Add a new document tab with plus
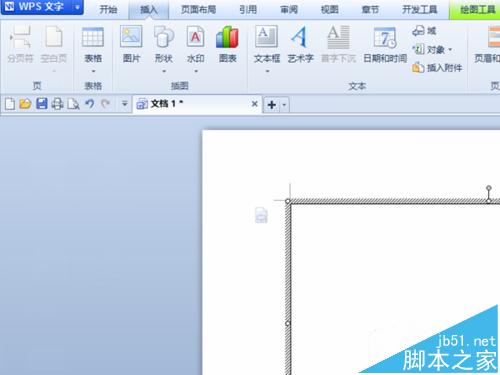The height and width of the screenshot is (375, 500). coord(272,105)
